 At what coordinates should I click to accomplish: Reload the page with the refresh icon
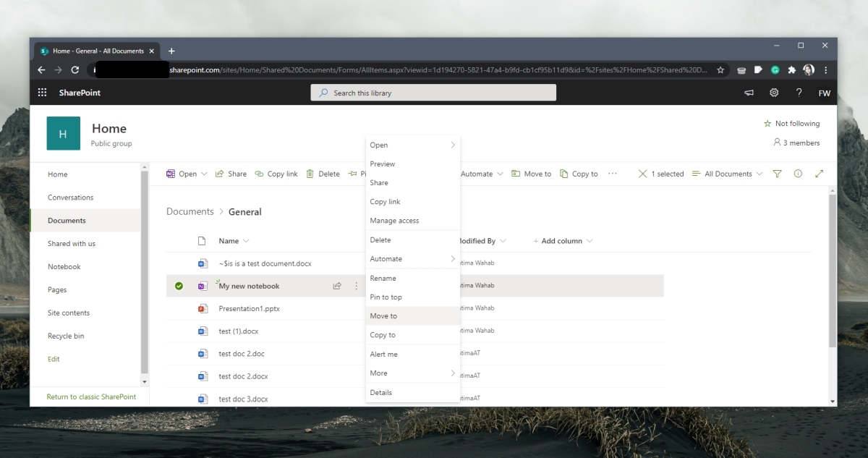[75, 70]
